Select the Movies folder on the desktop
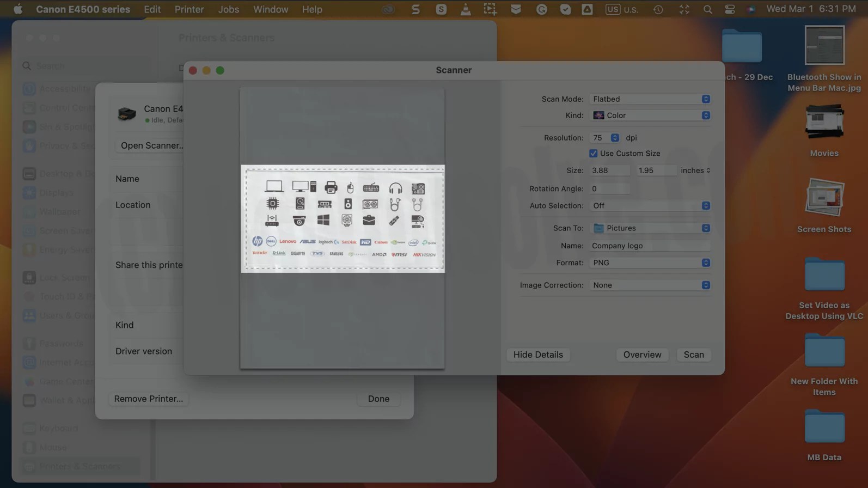 [x=824, y=122]
